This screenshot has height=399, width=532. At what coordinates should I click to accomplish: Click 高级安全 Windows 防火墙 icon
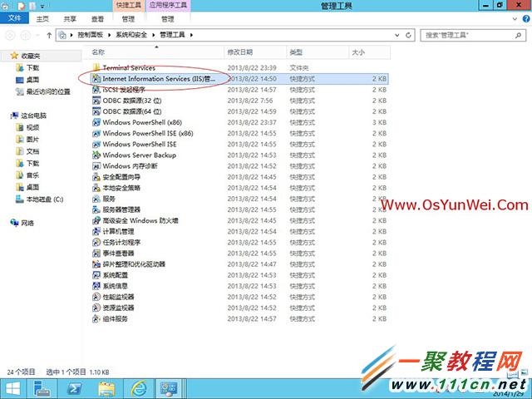pos(96,220)
